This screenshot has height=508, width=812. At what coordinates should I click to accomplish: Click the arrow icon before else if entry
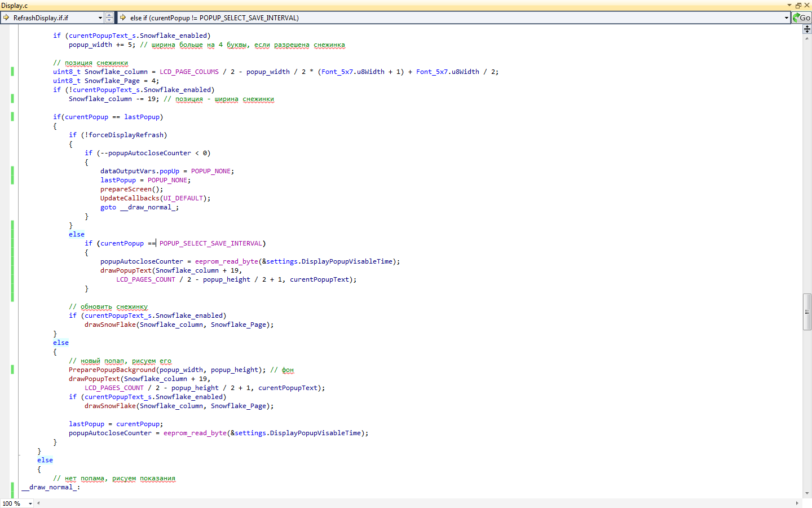[x=122, y=17]
